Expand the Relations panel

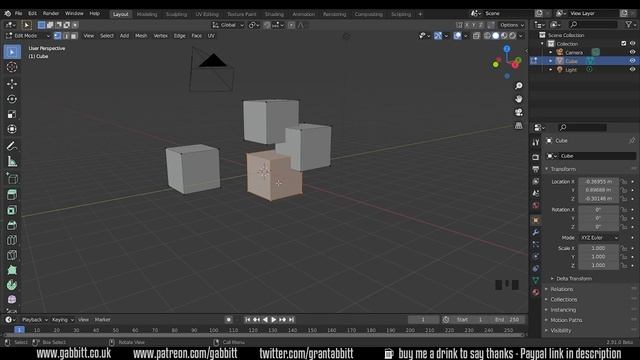point(561,289)
